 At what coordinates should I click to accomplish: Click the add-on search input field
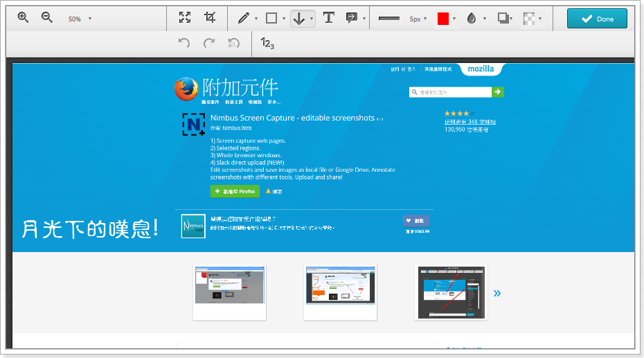[450, 92]
